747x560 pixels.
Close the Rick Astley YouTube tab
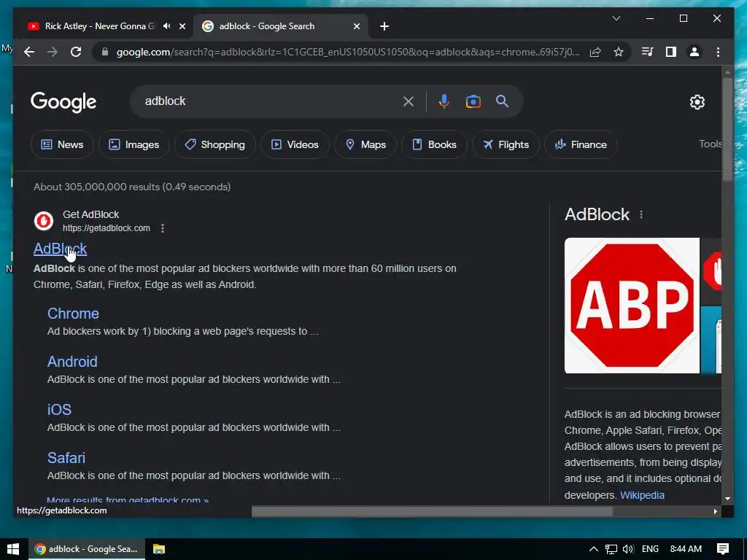point(182,26)
